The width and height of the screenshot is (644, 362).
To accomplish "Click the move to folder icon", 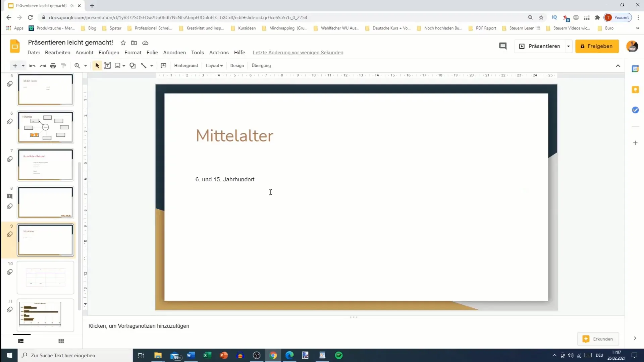I will click(134, 43).
